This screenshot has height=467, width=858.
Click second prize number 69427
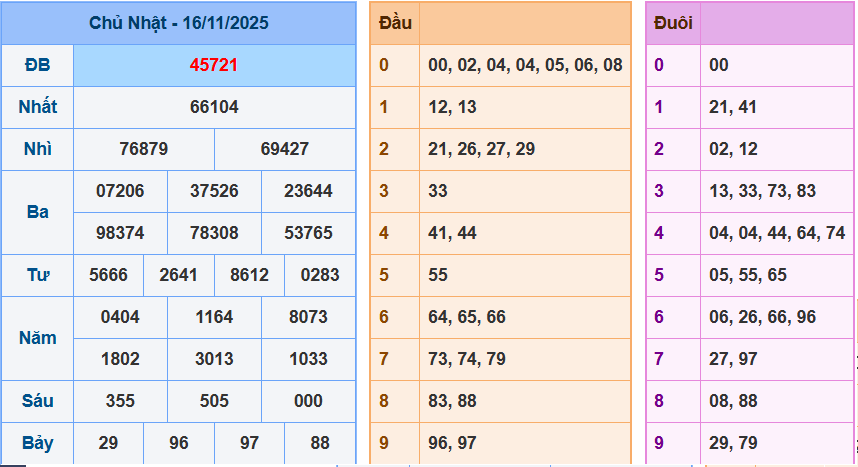[x=285, y=149]
